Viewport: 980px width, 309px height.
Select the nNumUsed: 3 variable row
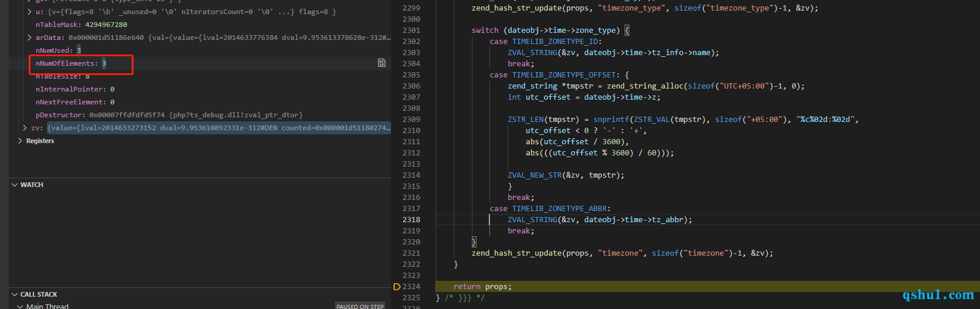200,50
